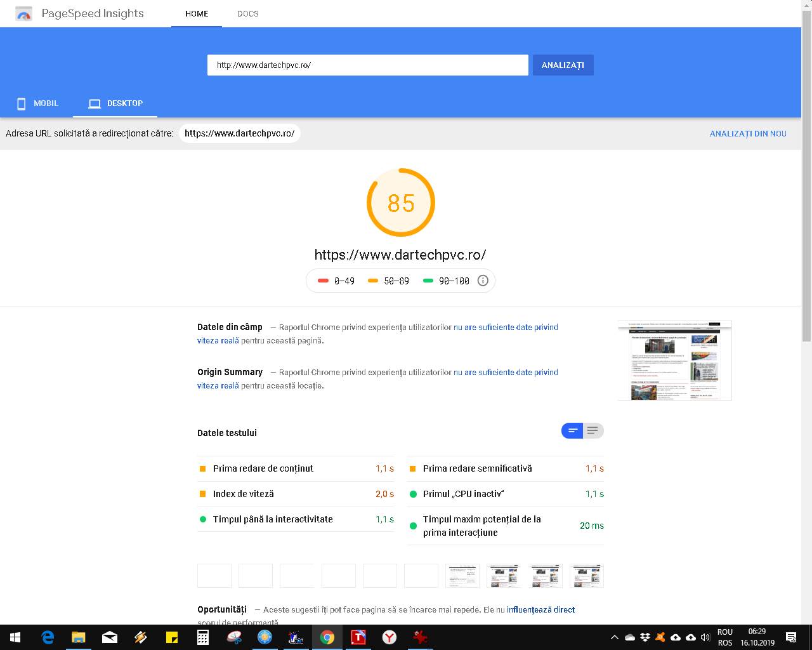
Task: Open the DOCS tab
Action: (x=248, y=13)
